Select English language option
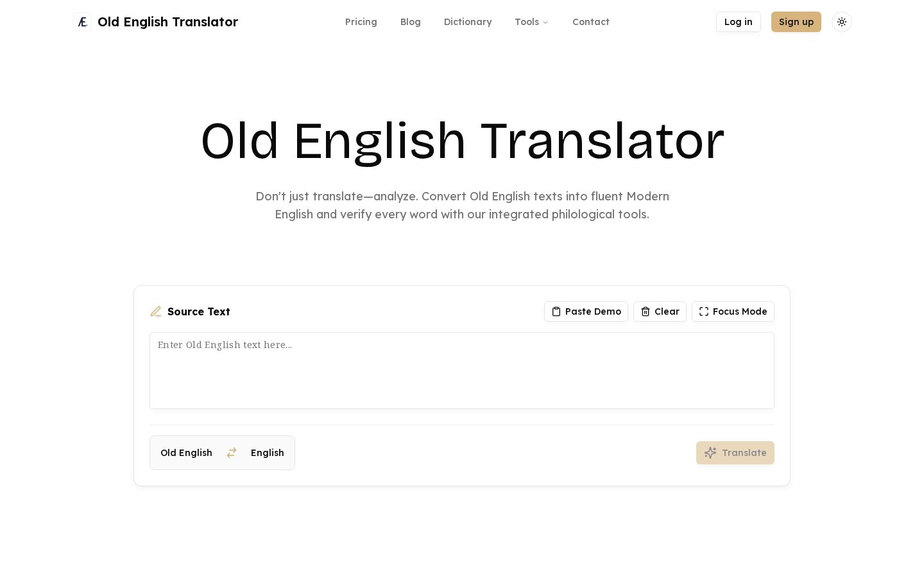 click(x=268, y=453)
